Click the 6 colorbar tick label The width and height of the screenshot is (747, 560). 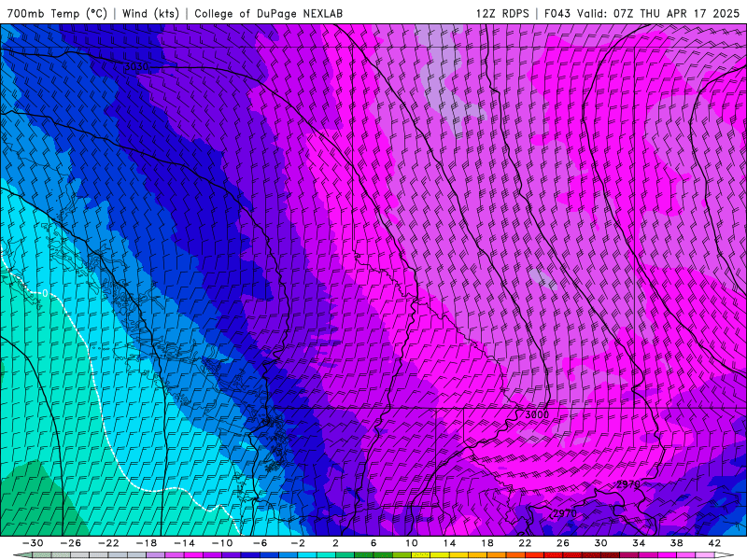[x=373, y=543]
